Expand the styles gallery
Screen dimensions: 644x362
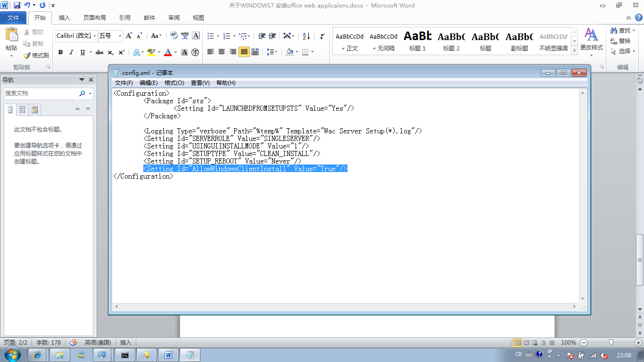(x=574, y=50)
